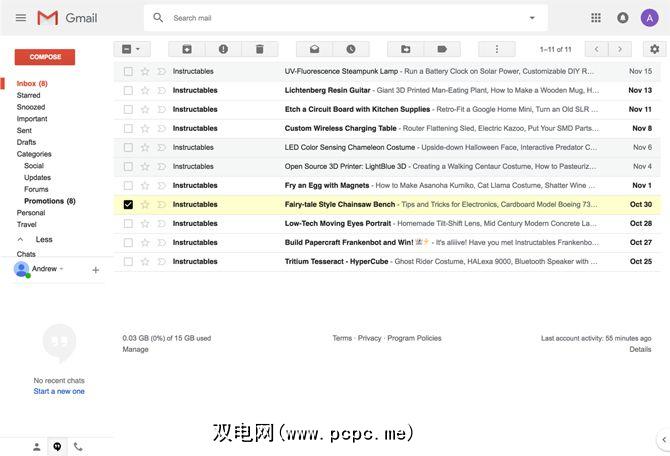Screen dimensions: 670x456
Task: Snooze the selected email
Action: [351, 49]
